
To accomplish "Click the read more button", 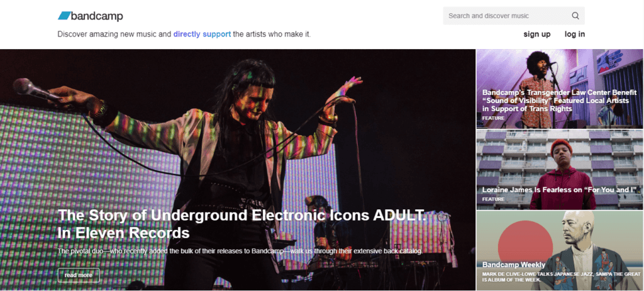I will pyautogui.click(x=79, y=275).
